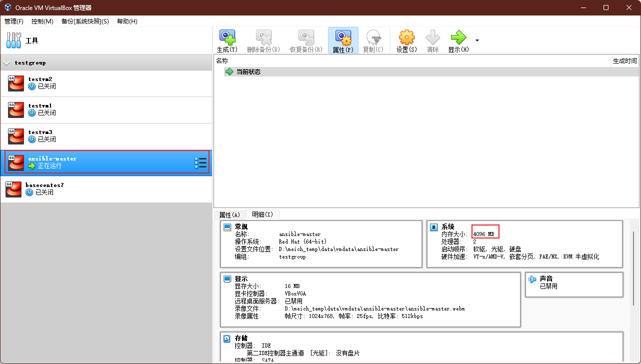Open the 帮助(H) menu
This screenshot has height=364, width=641.
pos(127,21)
